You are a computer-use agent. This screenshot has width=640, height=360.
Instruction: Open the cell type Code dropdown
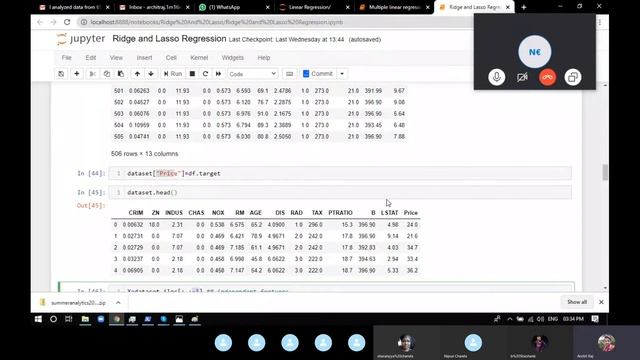pyautogui.click(x=253, y=74)
